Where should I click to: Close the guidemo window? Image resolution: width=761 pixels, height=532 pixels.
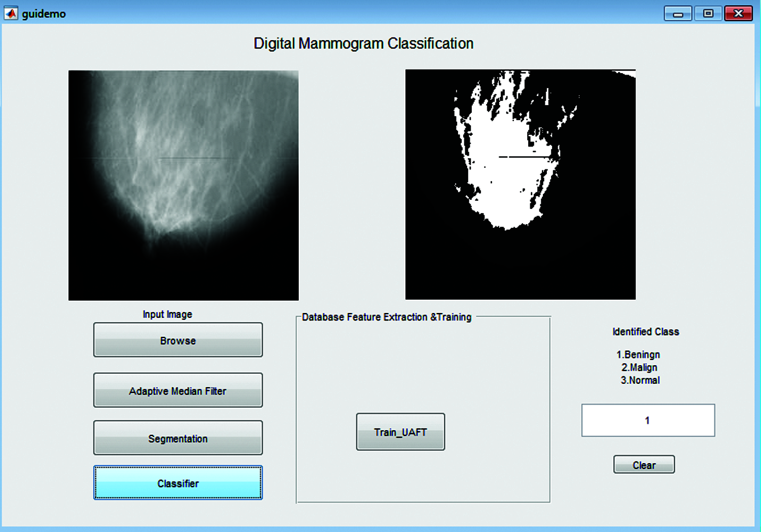(x=738, y=14)
